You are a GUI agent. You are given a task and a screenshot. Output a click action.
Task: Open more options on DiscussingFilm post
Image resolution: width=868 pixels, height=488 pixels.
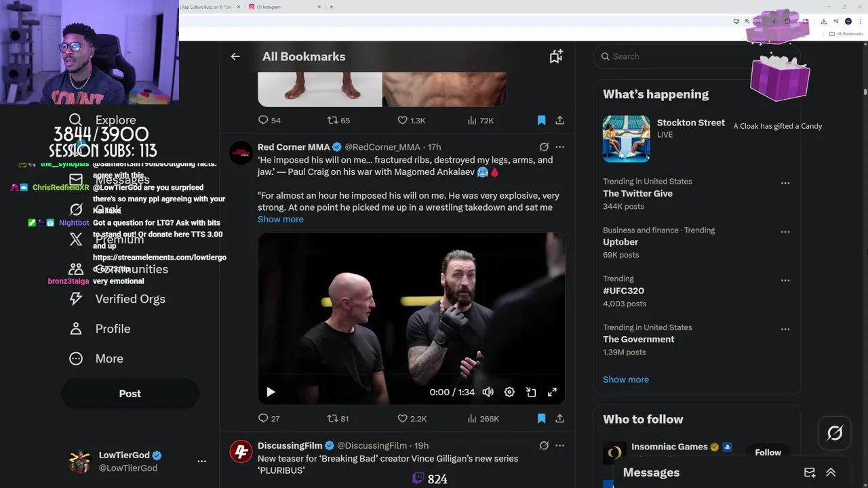coord(559,445)
